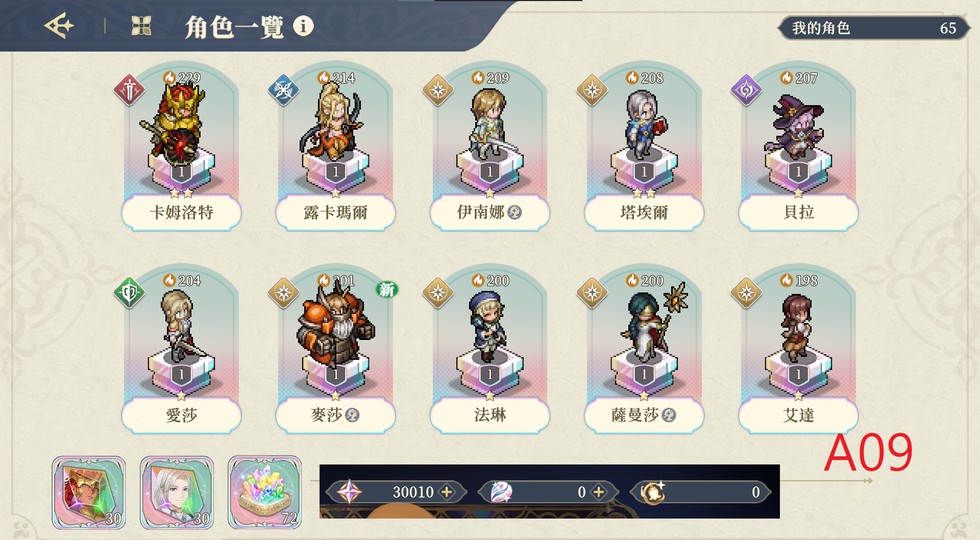
Task: Open the silver-haired character shard item
Action: [177, 492]
